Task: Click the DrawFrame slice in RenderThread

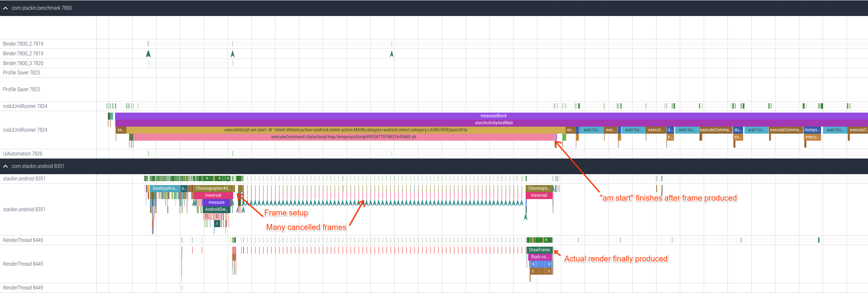Action: pos(539,250)
